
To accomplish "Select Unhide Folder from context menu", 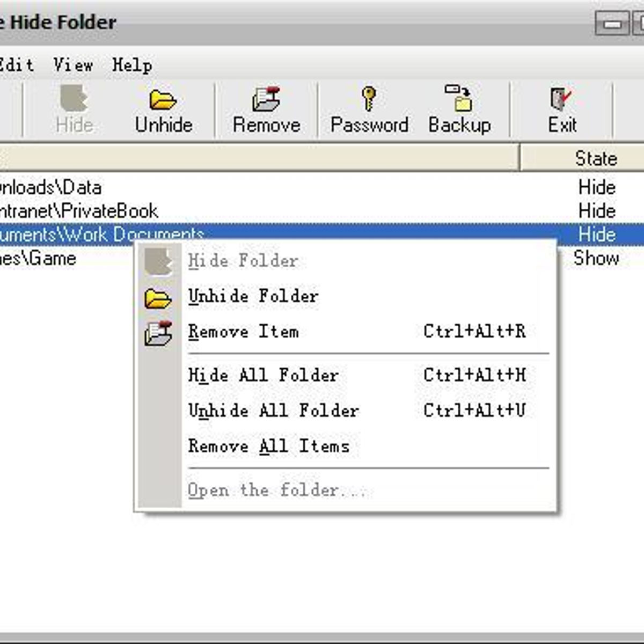I will coord(253,296).
